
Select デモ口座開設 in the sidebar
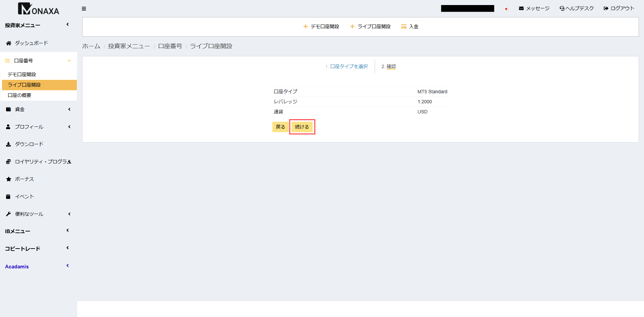click(x=22, y=74)
